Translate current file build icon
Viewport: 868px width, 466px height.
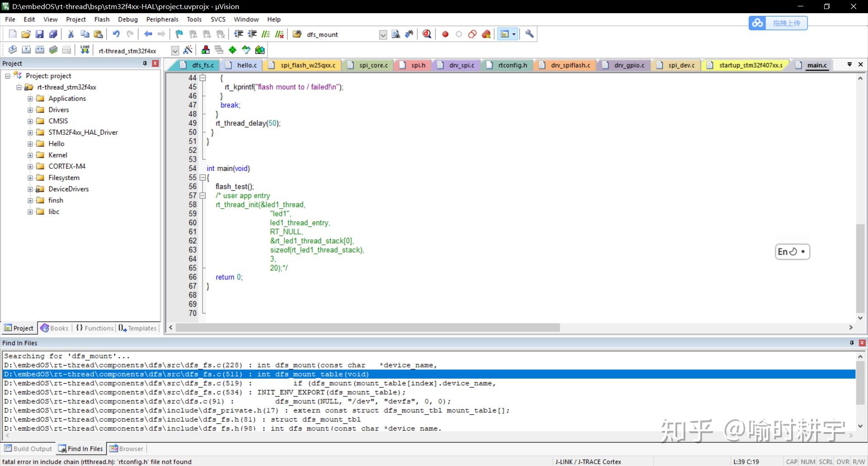tap(13, 50)
